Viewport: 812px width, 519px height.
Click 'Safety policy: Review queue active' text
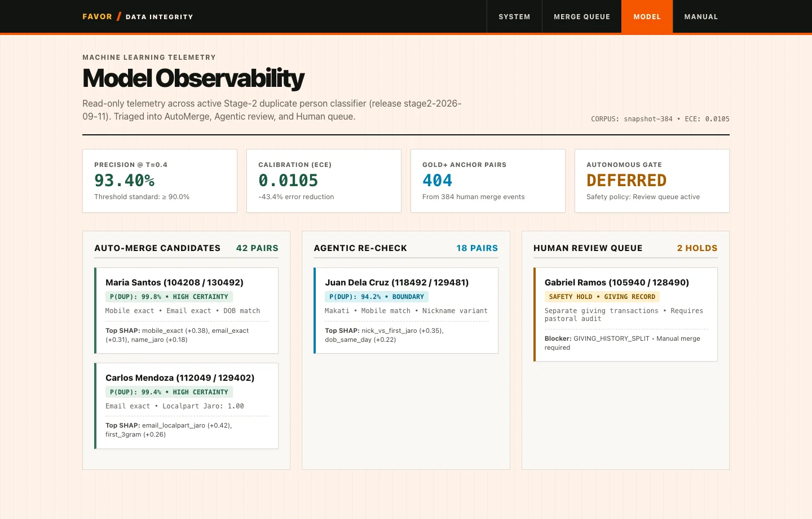(x=643, y=197)
